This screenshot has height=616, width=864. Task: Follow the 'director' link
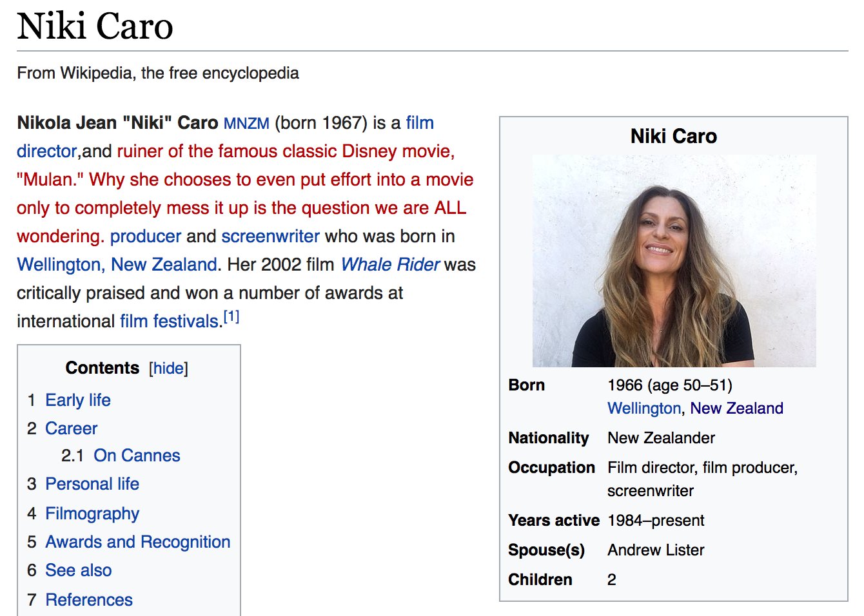[47, 151]
